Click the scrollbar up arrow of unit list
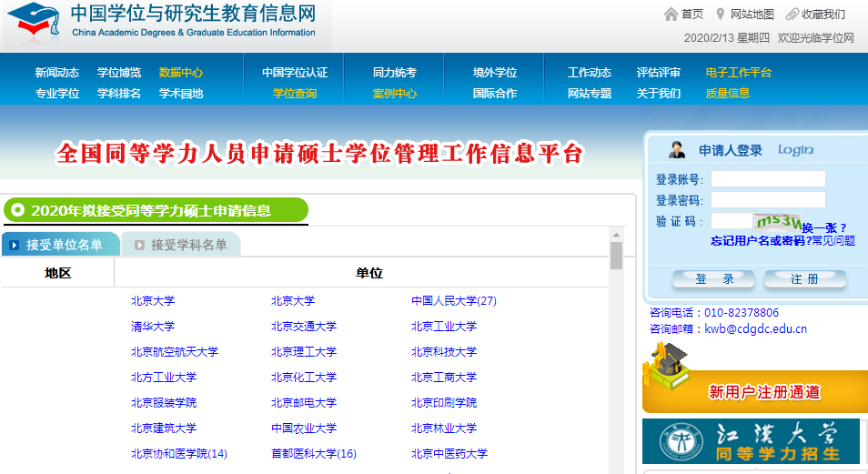Image resolution: width=868 pixels, height=474 pixels. [x=616, y=235]
